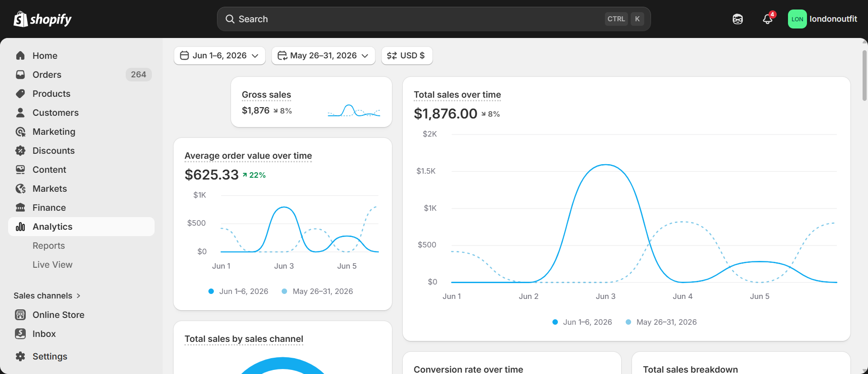Open Total sales by sales channel report
Image resolution: width=868 pixels, height=374 pixels.
[244, 339]
